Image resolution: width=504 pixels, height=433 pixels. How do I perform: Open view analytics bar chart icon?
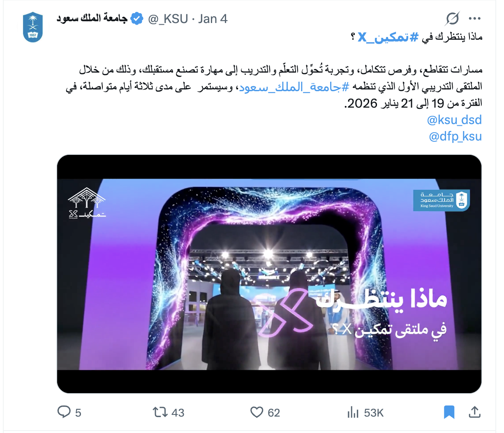353,412
